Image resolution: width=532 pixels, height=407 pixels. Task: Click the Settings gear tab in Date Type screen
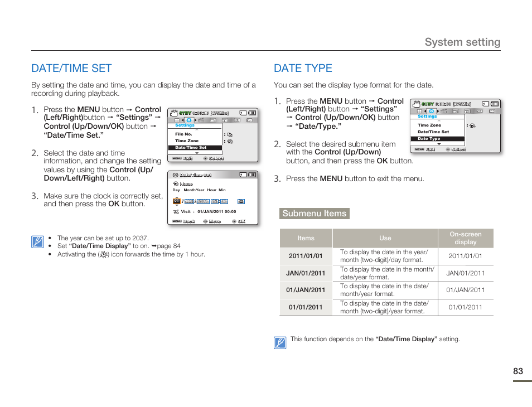(431, 112)
